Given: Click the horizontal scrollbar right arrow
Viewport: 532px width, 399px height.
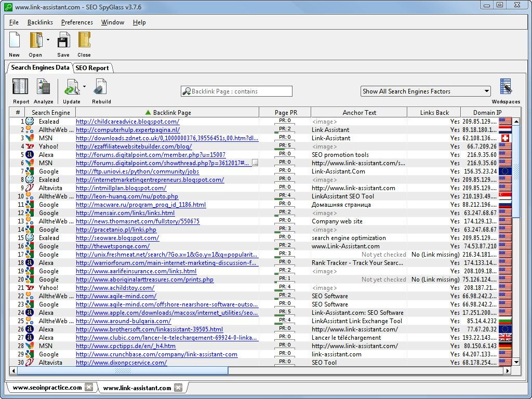Looking at the screenshot, I should [x=507, y=370].
